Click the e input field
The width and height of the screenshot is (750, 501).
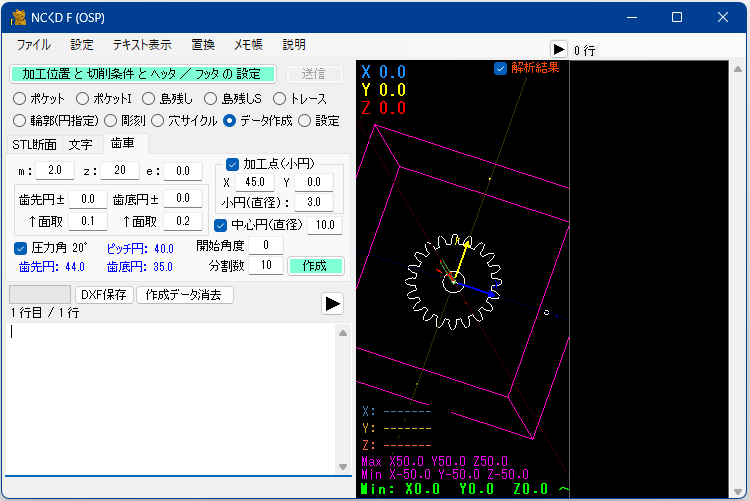183,171
